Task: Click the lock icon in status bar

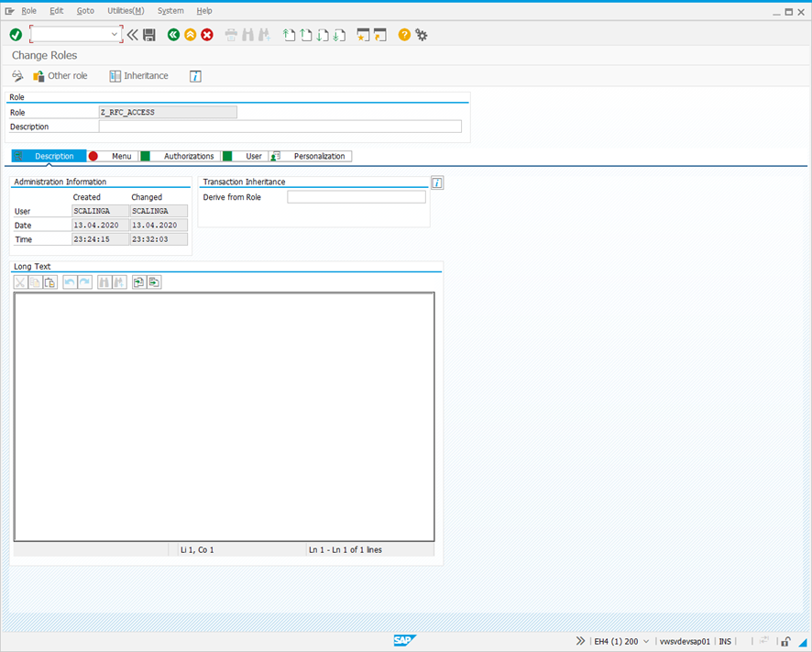Action: pos(785,641)
